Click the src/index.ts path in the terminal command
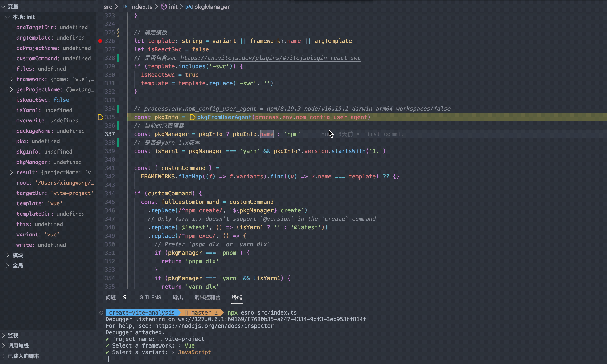Image resolution: width=607 pixels, height=364 pixels. point(276,312)
